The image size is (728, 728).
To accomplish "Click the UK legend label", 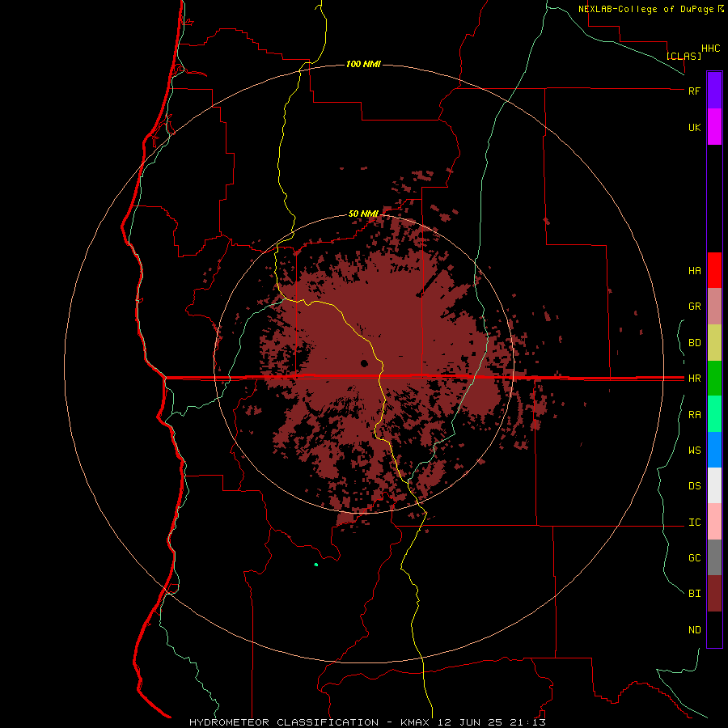I will pyautogui.click(x=694, y=127).
